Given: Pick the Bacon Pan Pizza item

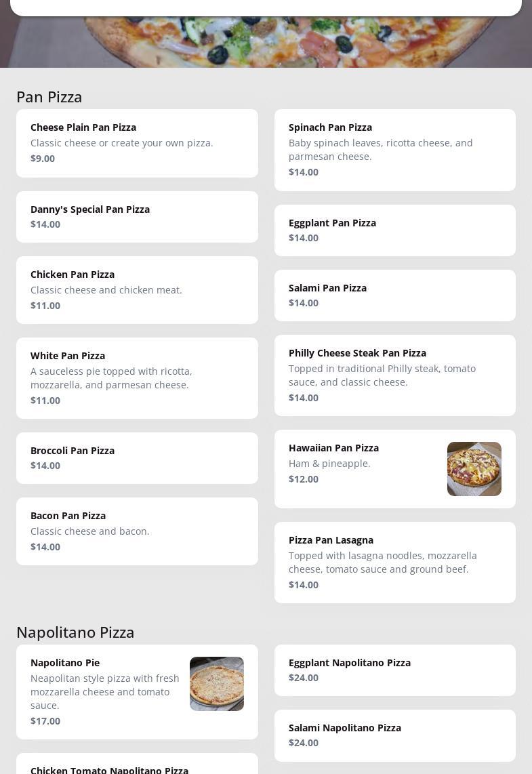Looking at the screenshot, I should click(x=137, y=531).
